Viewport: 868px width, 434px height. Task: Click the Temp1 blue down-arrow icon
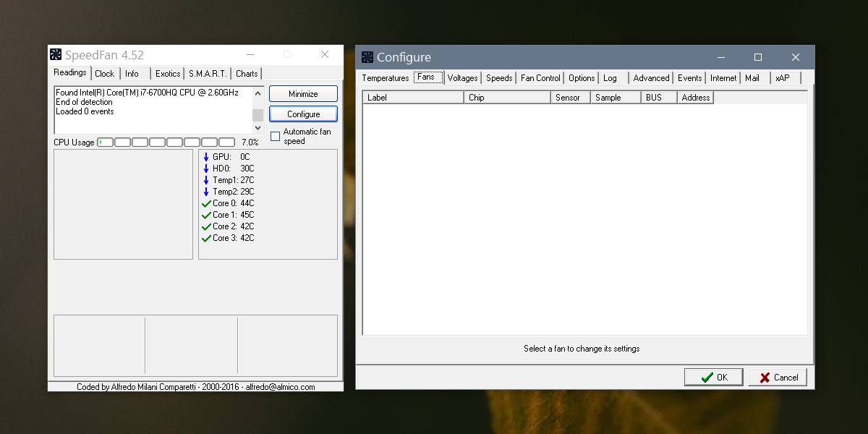206,180
